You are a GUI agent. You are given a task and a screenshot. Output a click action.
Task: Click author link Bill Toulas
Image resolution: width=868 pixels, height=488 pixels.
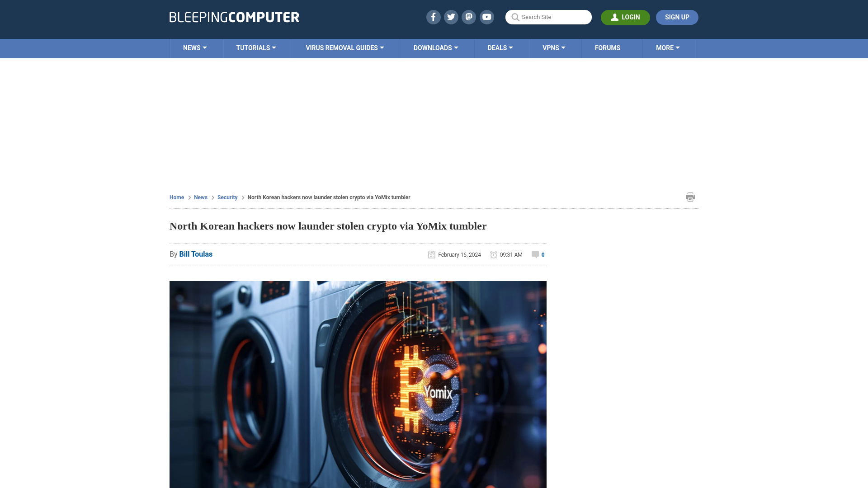[x=196, y=254]
